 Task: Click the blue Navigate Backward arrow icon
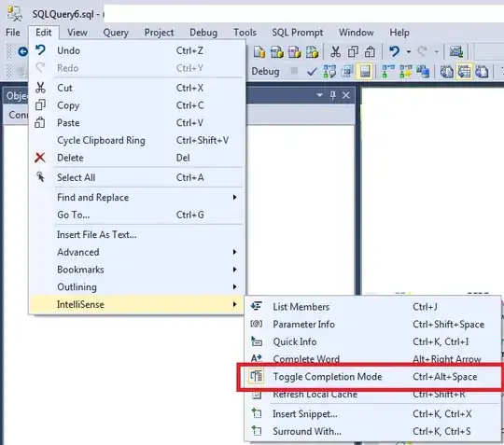22,51
